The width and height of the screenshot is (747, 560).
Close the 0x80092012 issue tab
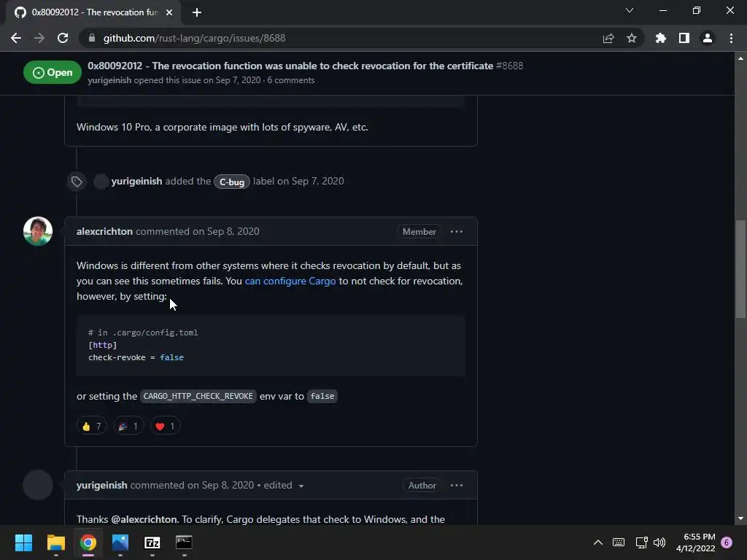click(x=169, y=12)
